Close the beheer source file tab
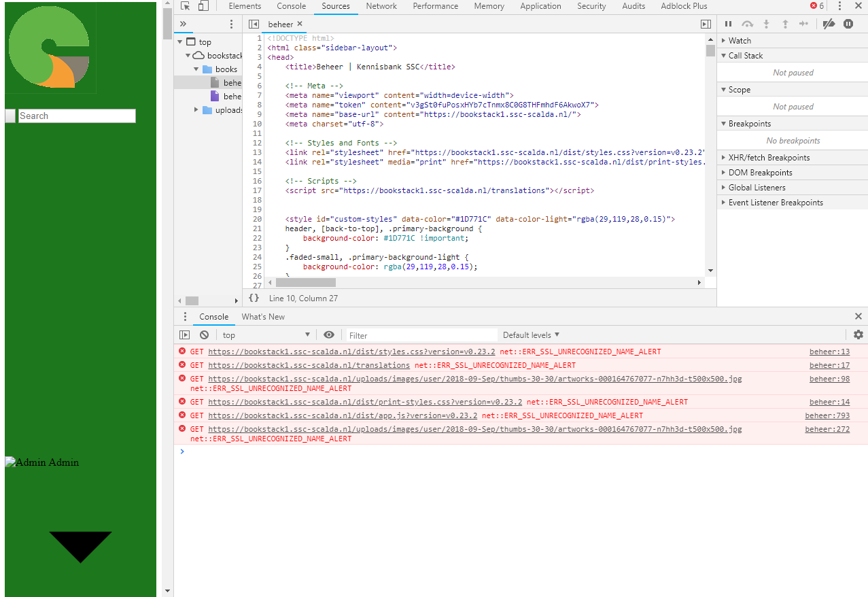The image size is (868, 597). [x=300, y=24]
